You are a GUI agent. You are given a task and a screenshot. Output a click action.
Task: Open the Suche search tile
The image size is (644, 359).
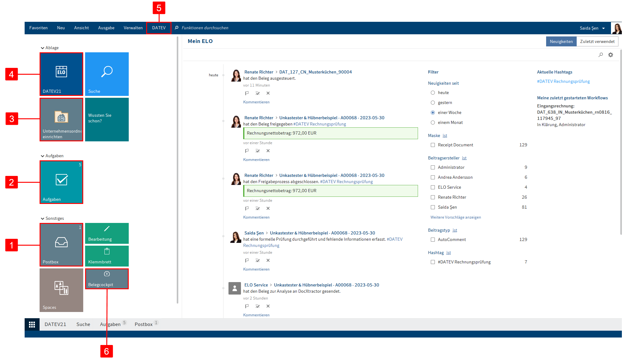tap(107, 74)
